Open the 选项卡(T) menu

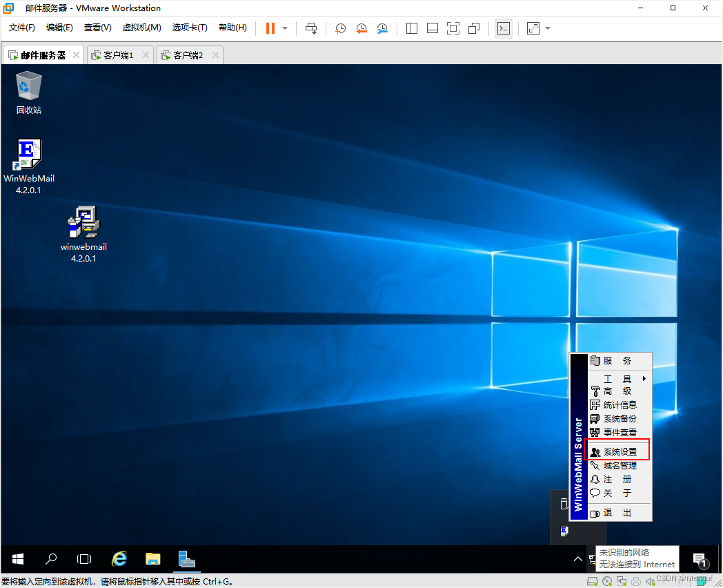pyautogui.click(x=190, y=28)
